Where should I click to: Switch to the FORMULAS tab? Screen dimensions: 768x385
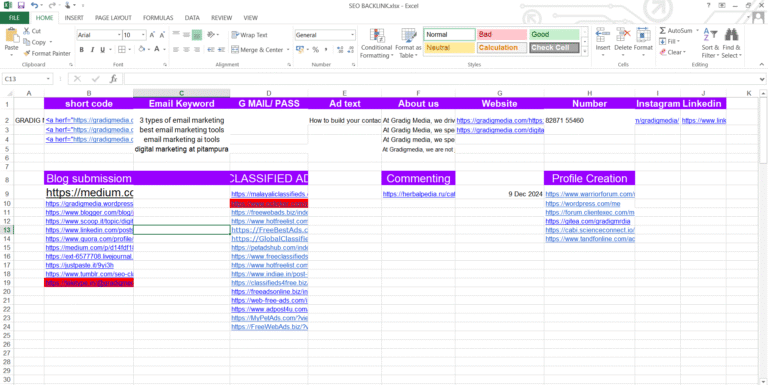(158, 18)
